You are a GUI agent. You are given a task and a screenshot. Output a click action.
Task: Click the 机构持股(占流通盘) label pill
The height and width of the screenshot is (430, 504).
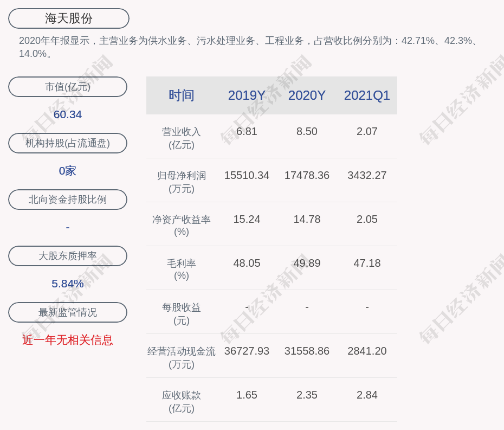(x=68, y=143)
